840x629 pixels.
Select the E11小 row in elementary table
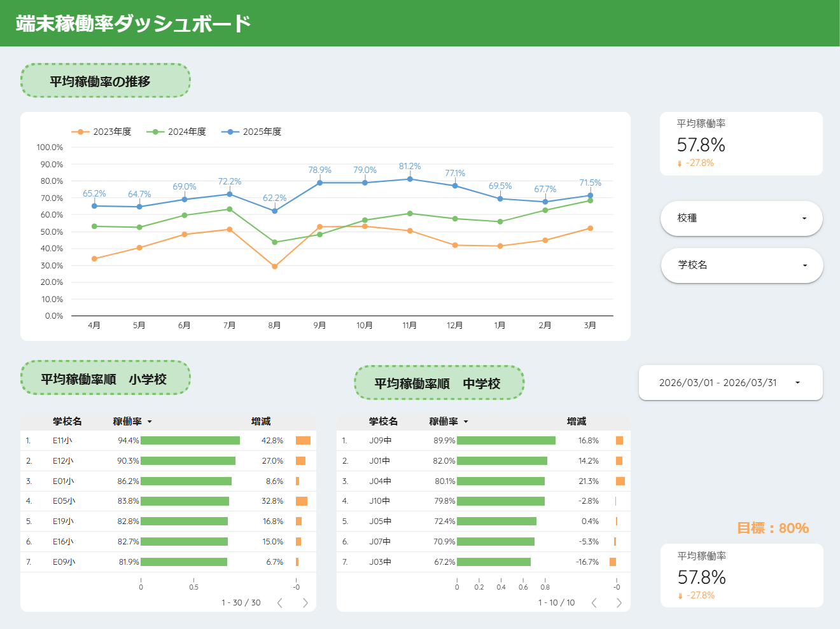click(168, 441)
